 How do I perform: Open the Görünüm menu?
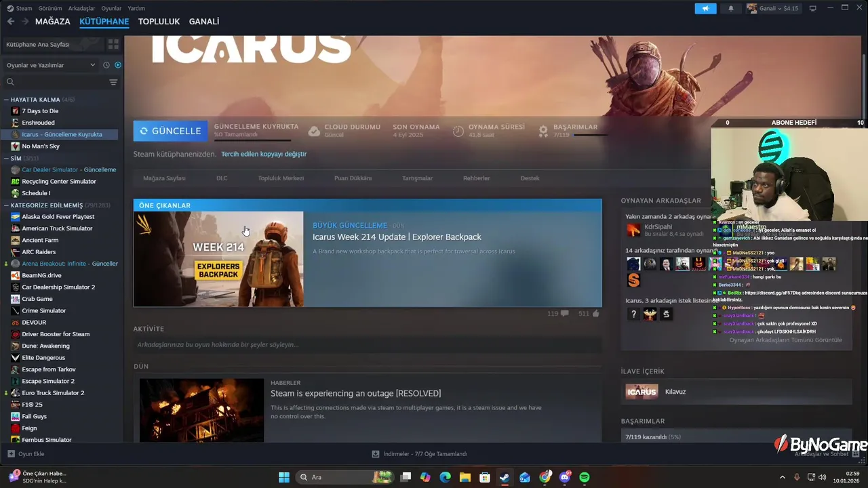pyautogui.click(x=50, y=8)
